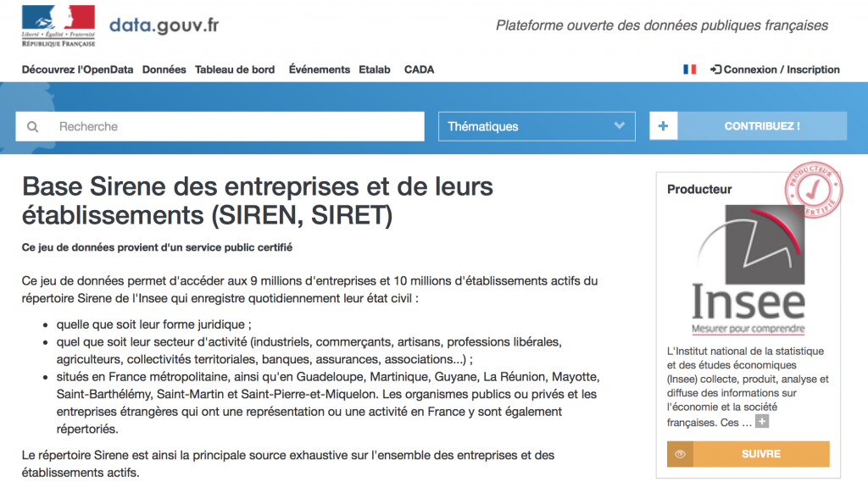Viewport: 868px width, 482px height.
Task: Open the data.gouv.fr home logo
Action: click(164, 25)
